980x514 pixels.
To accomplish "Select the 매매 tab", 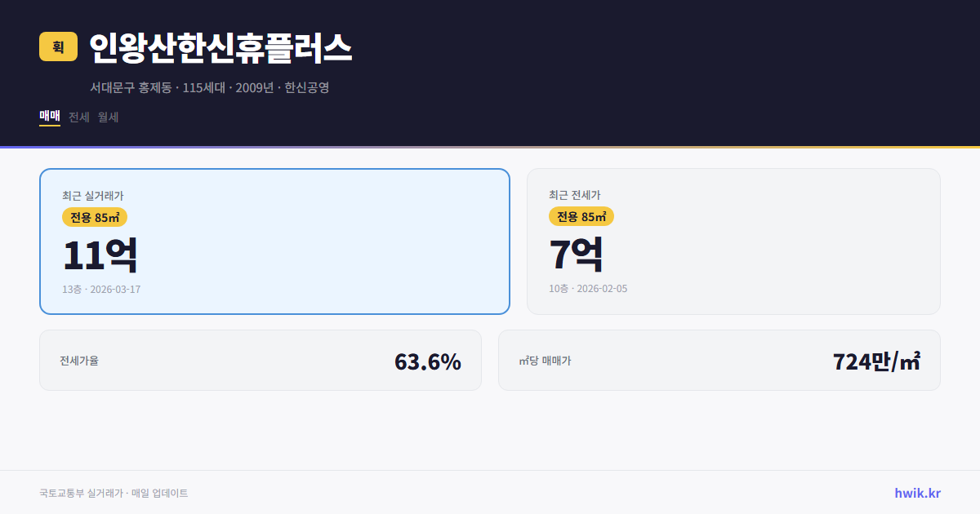I will (x=49, y=117).
